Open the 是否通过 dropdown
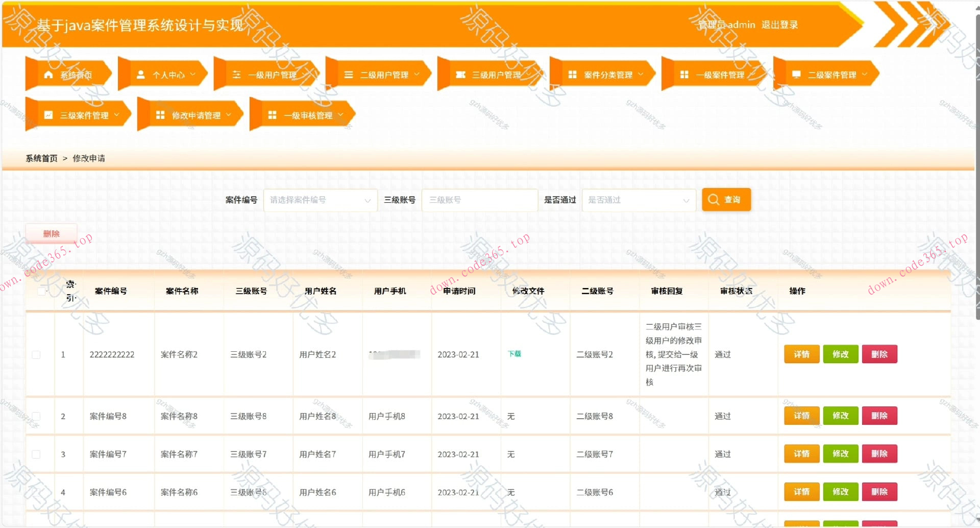Screen dimensions: 980x528 639,200
